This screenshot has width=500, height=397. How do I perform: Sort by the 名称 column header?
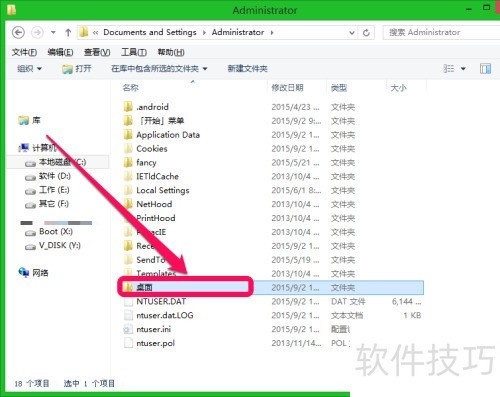click(130, 88)
